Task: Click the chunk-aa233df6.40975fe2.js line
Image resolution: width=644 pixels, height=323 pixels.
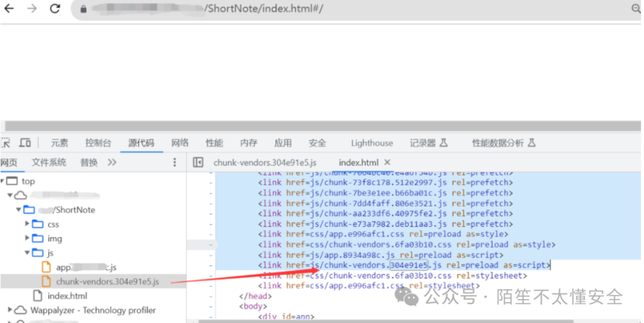Action: click(386, 214)
